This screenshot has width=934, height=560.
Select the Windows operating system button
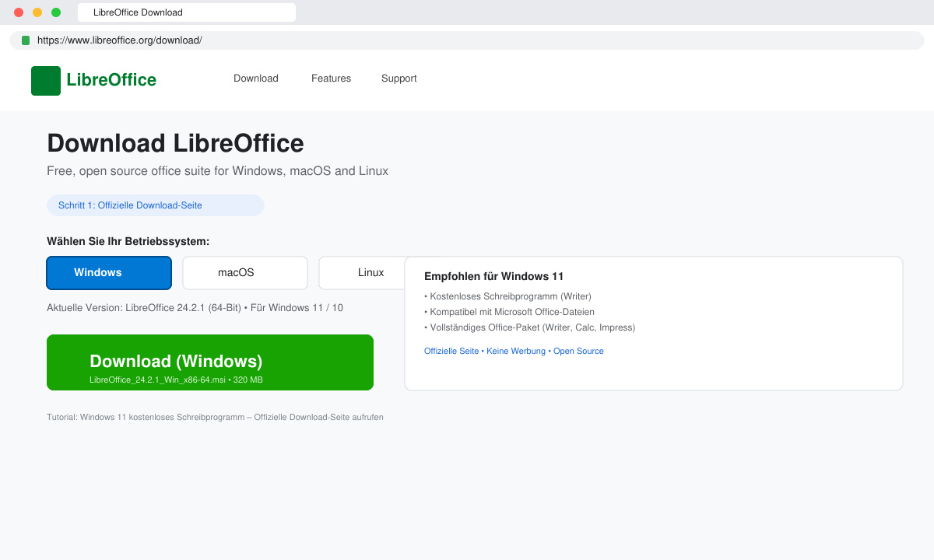click(109, 273)
